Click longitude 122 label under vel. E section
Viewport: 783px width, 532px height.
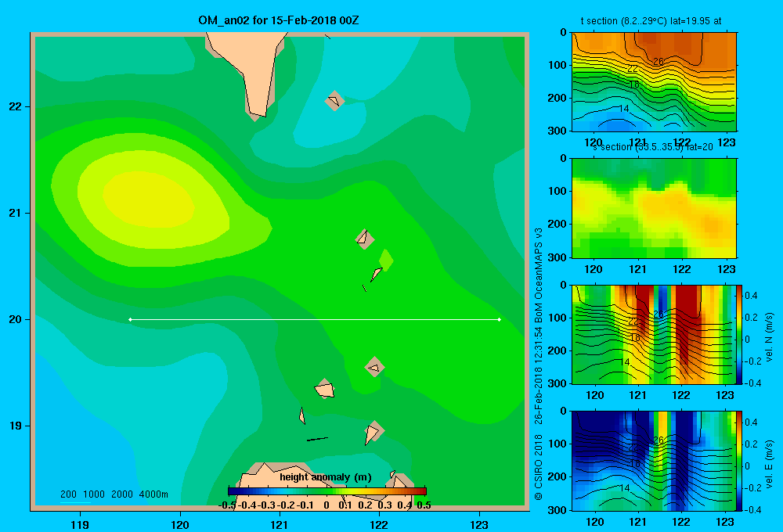[681, 522]
